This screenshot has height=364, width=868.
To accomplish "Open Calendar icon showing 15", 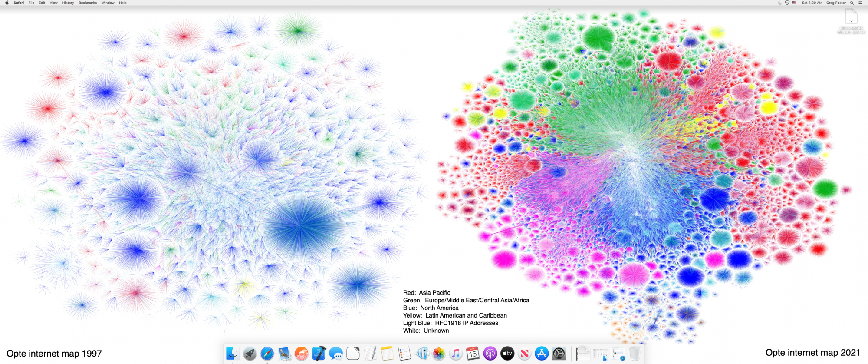I will [x=473, y=354].
